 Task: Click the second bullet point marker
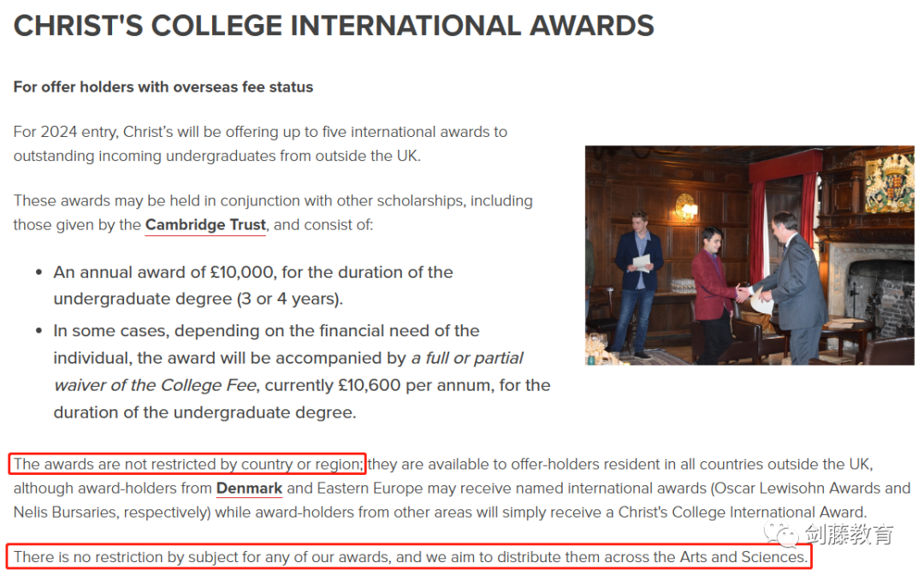[x=38, y=330]
